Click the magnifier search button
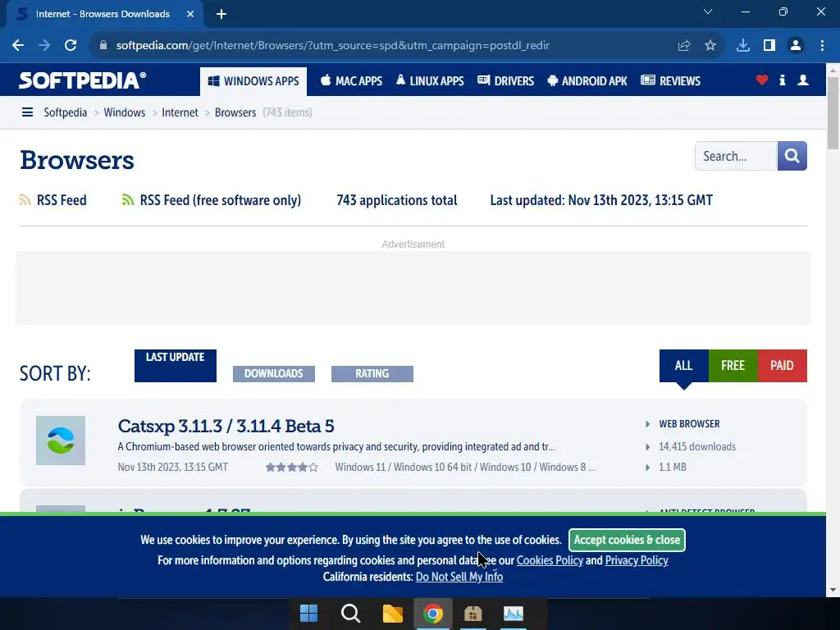Viewport: 840px width, 630px height. coord(792,156)
